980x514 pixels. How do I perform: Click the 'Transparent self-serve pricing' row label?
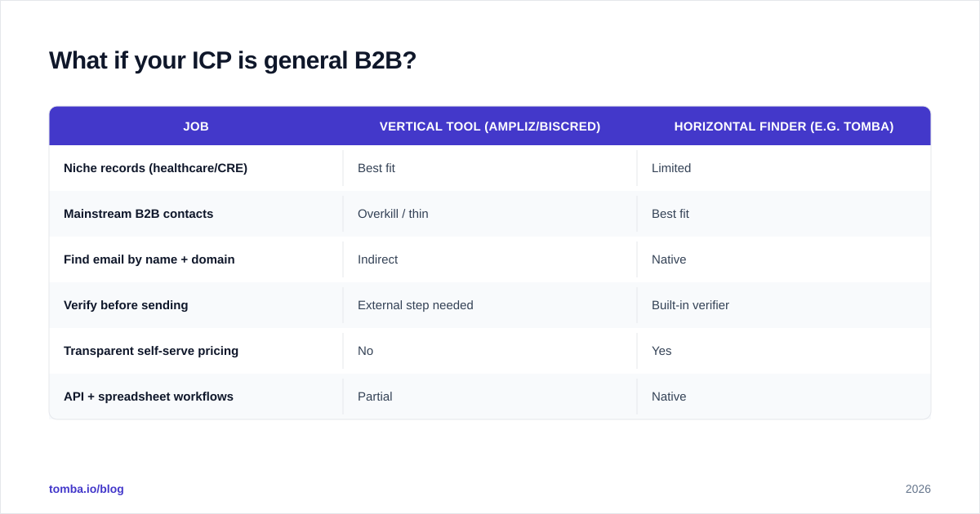[151, 351]
